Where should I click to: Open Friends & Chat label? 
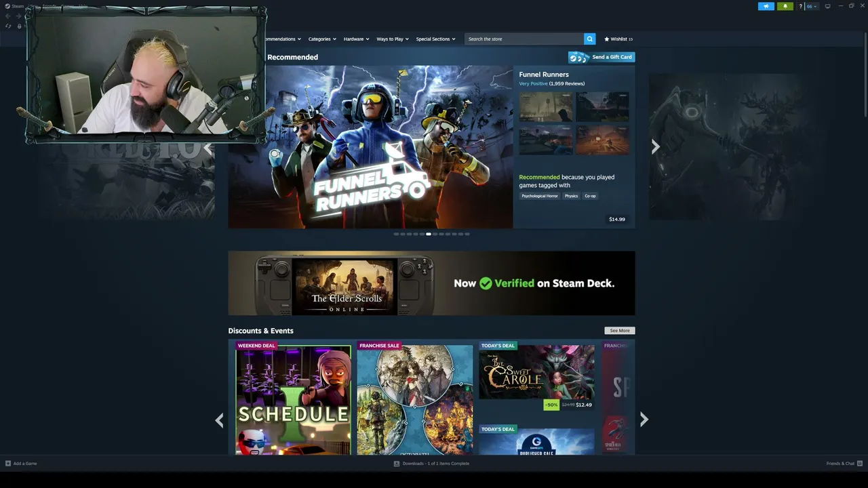coord(840,464)
